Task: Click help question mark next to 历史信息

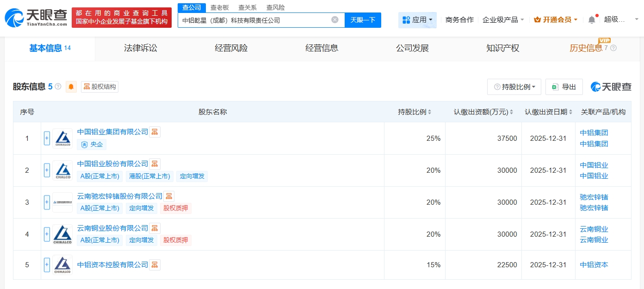Action: pos(613,48)
